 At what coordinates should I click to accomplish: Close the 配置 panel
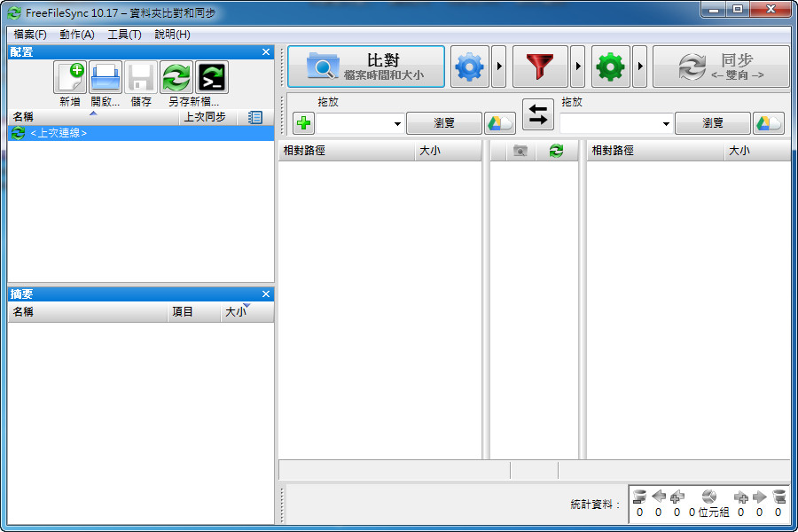click(266, 52)
